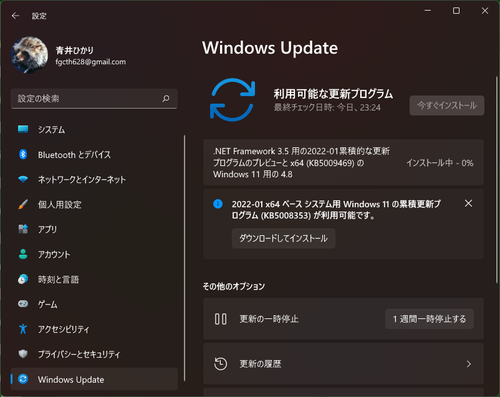Click the network Wi-Fi icon in sidebar

pos(23,179)
